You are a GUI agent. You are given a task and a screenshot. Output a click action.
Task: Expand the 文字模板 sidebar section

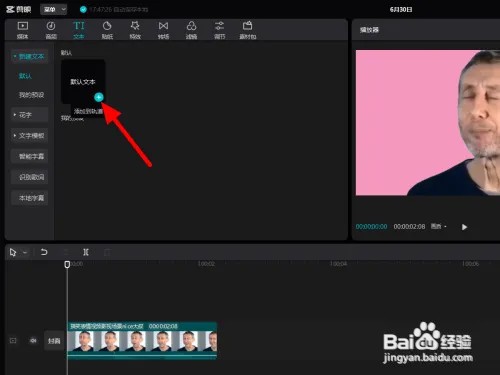click(x=29, y=136)
